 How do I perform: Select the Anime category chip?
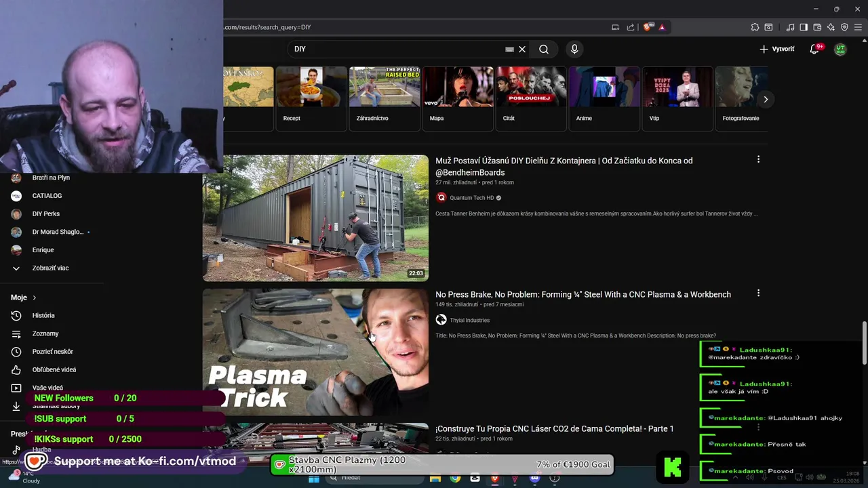click(x=604, y=98)
